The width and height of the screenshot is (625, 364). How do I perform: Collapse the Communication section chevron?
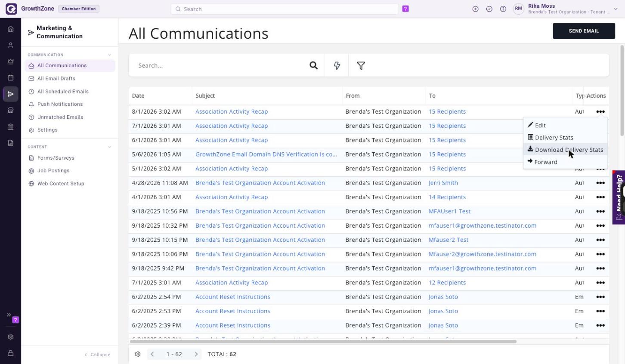[109, 55]
